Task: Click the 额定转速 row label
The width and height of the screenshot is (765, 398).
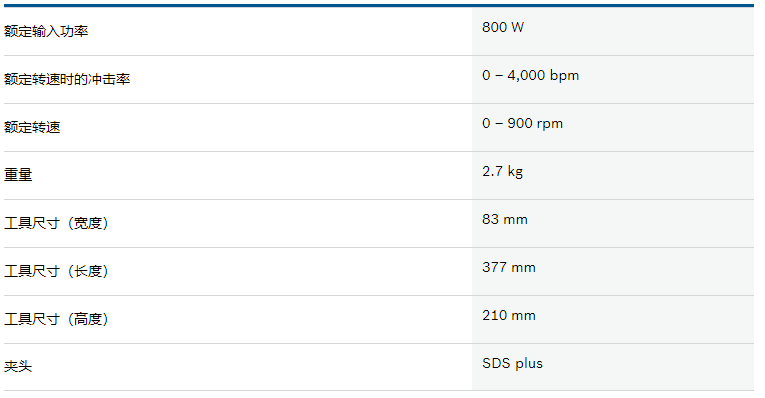Action: pyautogui.click(x=32, y=127)
